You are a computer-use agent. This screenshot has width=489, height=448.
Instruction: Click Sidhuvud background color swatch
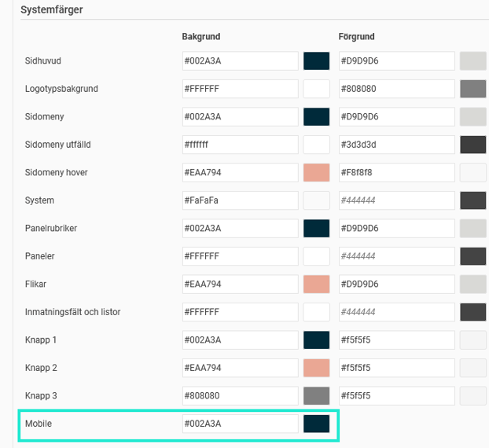(x=316, y=61)
